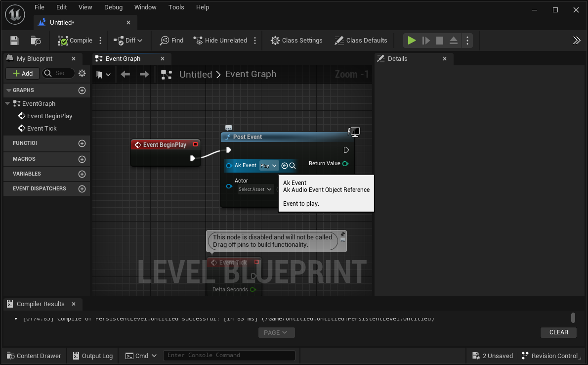
Task: Click Post Event exec output pin
Action: coord(346,150)
